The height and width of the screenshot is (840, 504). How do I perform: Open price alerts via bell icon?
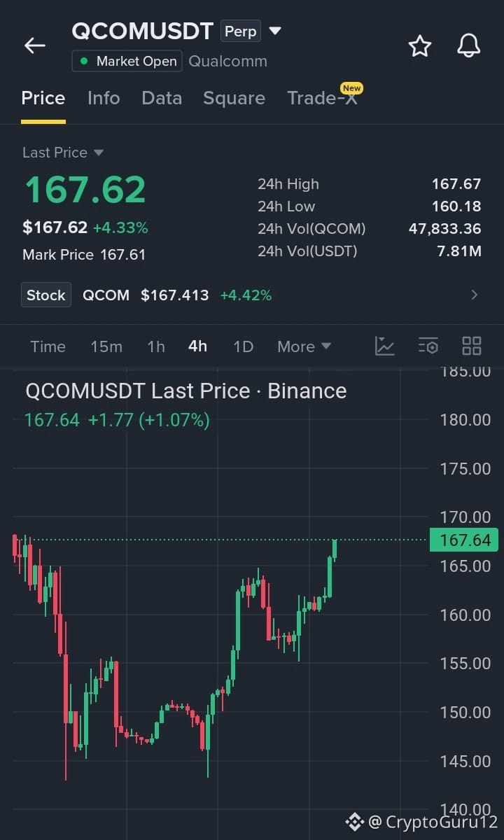pyautogui.click(x=469, y=46)
